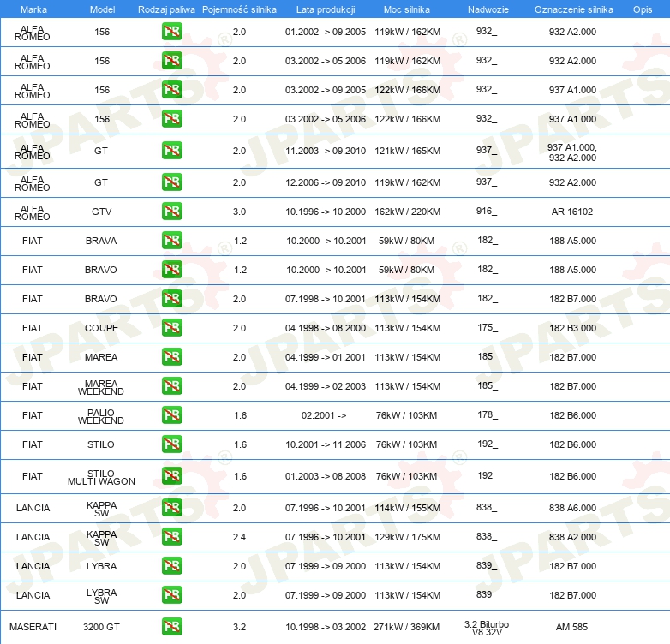Click the Rodzaj paliwa column header

(x=166, y=9)
